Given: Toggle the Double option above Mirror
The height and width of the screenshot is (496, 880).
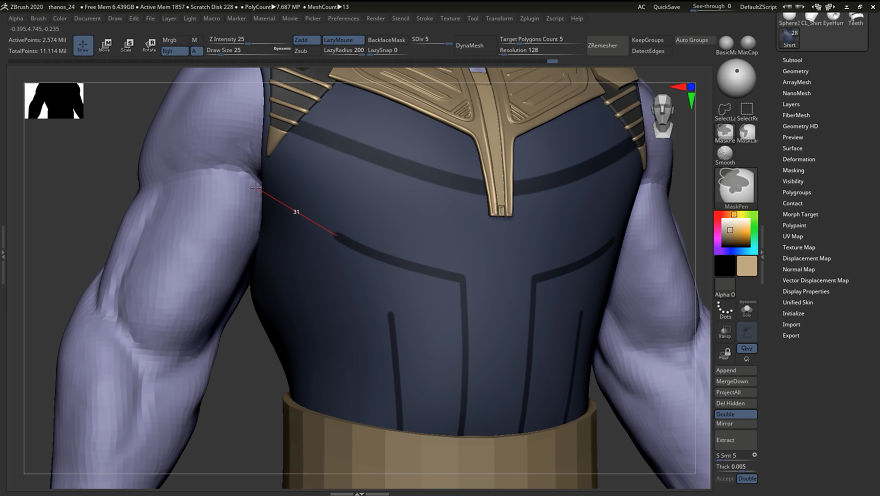Looking at the screenshot, I should click(736, 414).
